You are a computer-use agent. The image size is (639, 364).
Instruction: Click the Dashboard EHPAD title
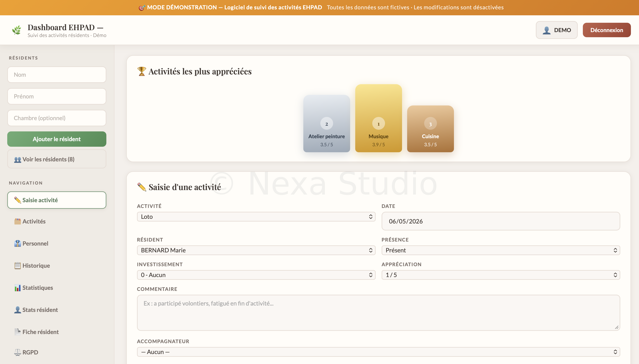pyautogui.click(x=65, y=27)
